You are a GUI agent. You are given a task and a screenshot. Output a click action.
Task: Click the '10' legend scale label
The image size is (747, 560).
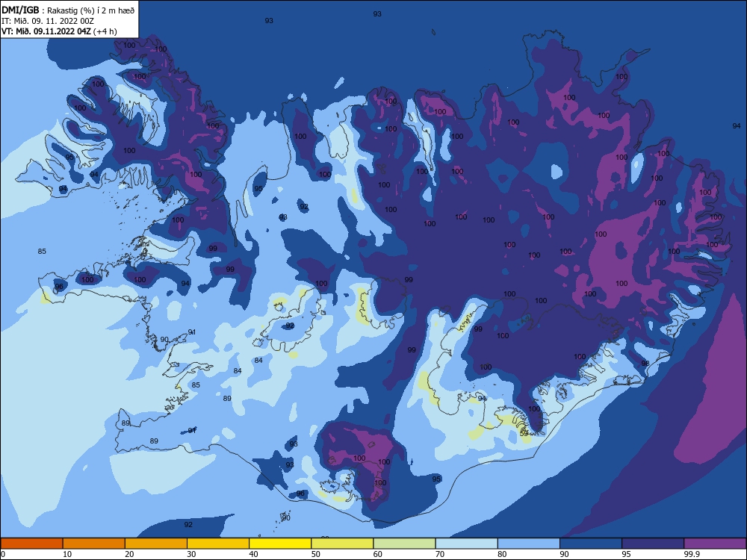[67, 554]
